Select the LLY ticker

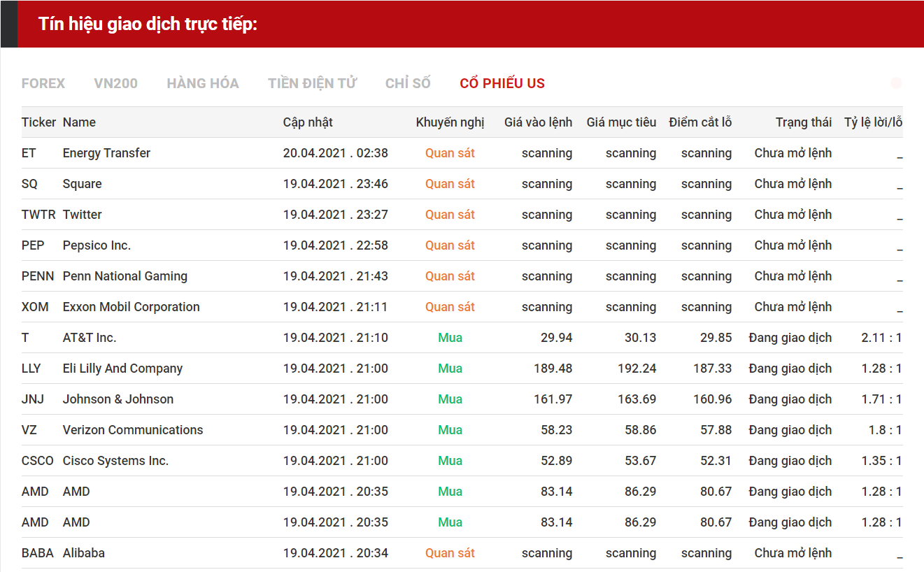click(x=31, y=369)
